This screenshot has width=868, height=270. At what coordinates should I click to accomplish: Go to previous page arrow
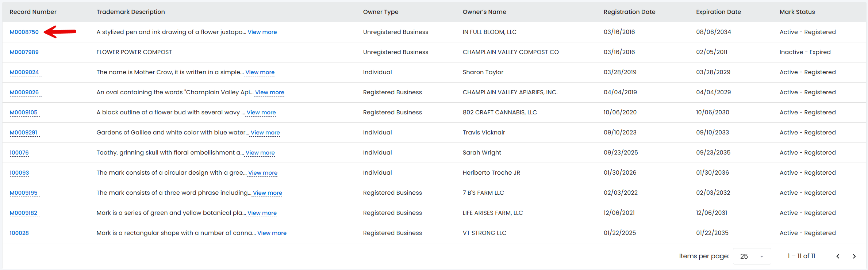tap(838, 256)
